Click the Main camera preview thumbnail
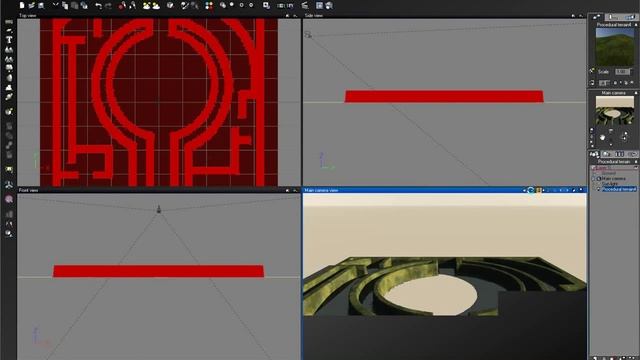Screen dimensions: 640x360 pos(615,110)
